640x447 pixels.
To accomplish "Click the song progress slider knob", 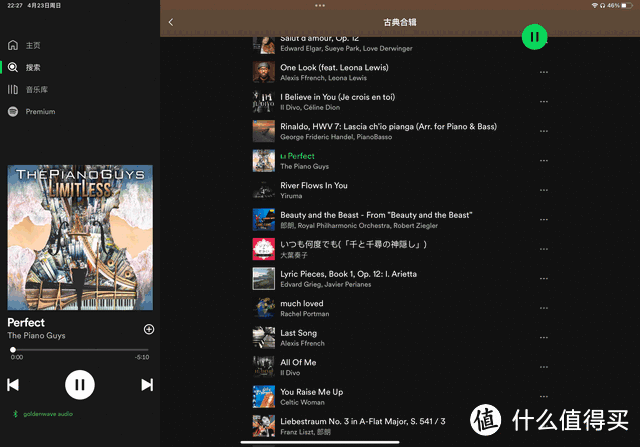I will (x=13, y=349).
